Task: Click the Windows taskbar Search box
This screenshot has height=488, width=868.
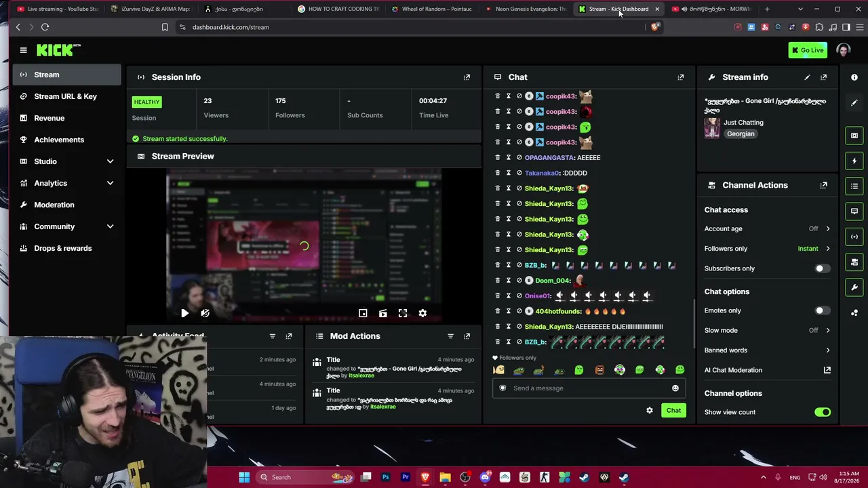Action: (x=304, y=477)
